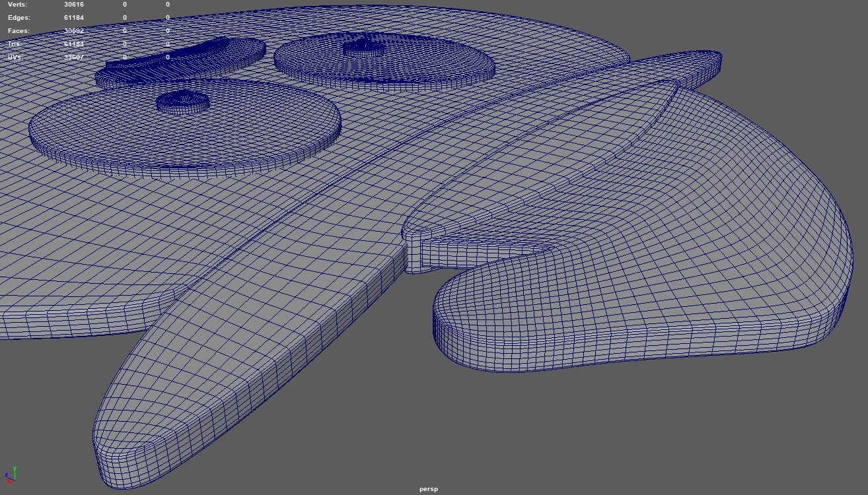
Task: Click the Tris label in poly count
Action: click(15, 44)
